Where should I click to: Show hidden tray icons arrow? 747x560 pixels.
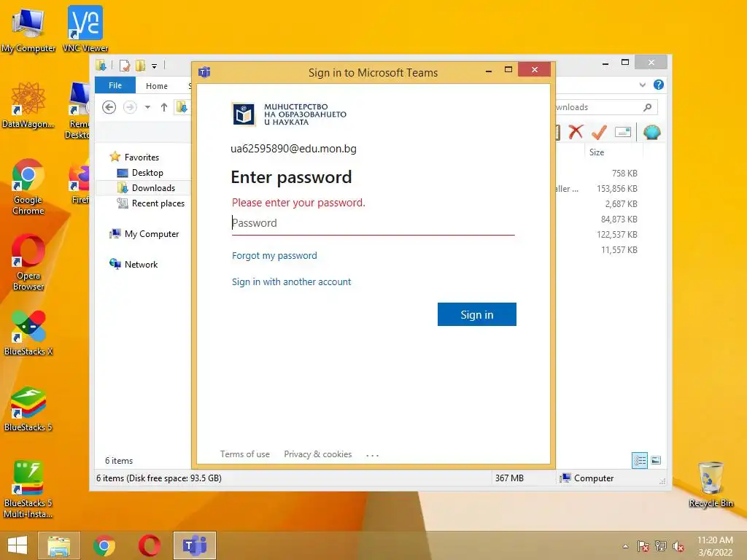click(x=625, y=546)
